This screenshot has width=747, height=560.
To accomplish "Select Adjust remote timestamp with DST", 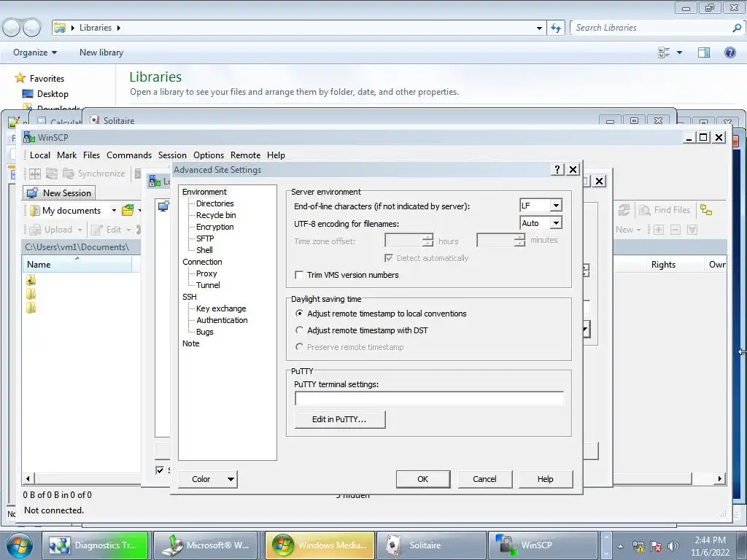I will tap(299, 330).
